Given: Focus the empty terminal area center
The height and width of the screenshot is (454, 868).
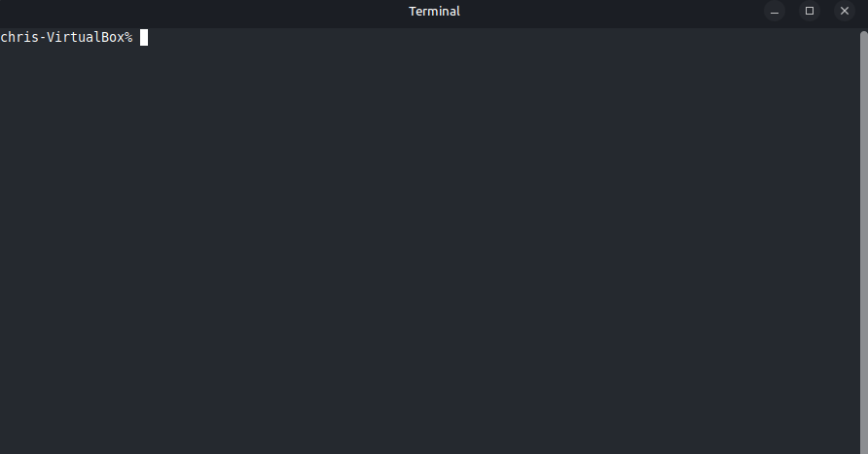Looking at the screenshot, I should pyautogui.click(x=429, y=241).
